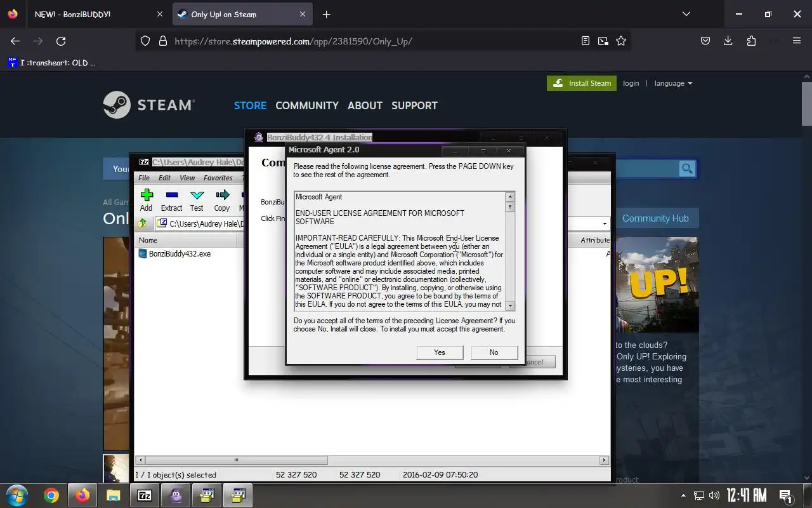The width and height of the screenshot is (812, 508).
Task: Open the Community Hub button
Action: [x=655, y=218]
